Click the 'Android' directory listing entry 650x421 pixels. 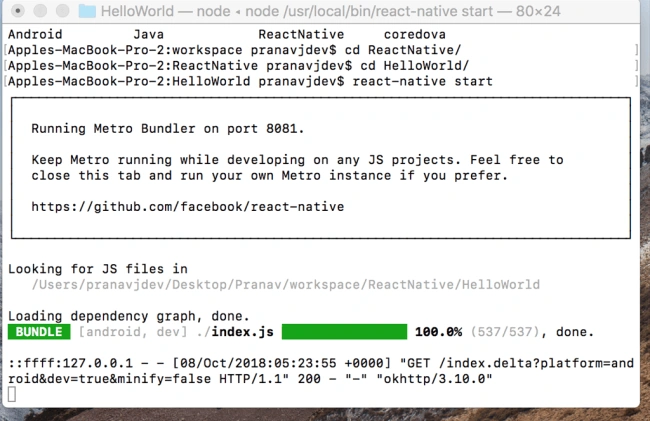35,34
